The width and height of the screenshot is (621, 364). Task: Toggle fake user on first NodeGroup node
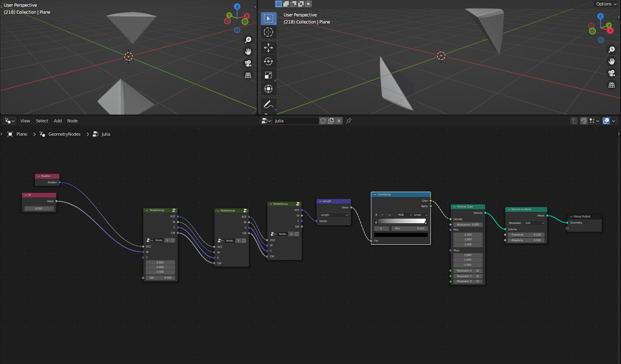point(173,240)
